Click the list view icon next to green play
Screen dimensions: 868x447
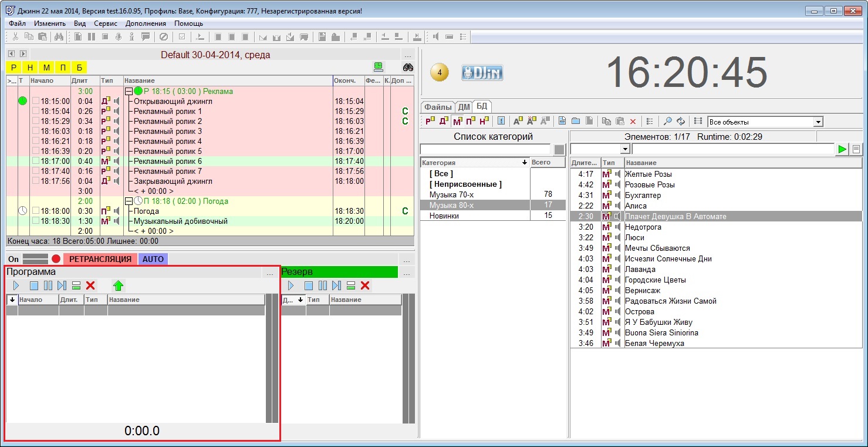click(856, 149)
